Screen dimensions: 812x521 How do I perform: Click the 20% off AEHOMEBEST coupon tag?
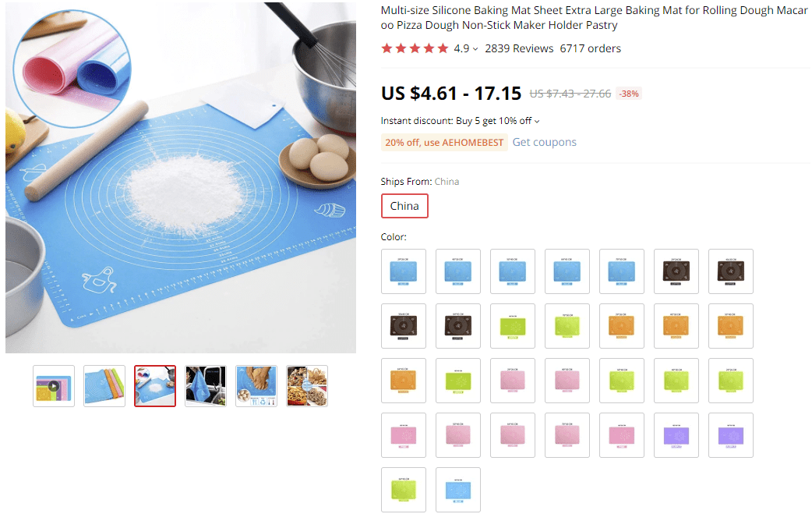444,142
